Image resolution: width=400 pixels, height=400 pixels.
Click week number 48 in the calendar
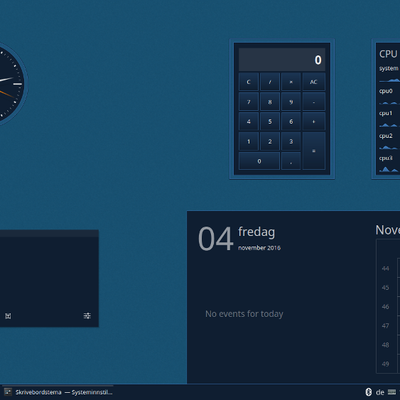385,345
